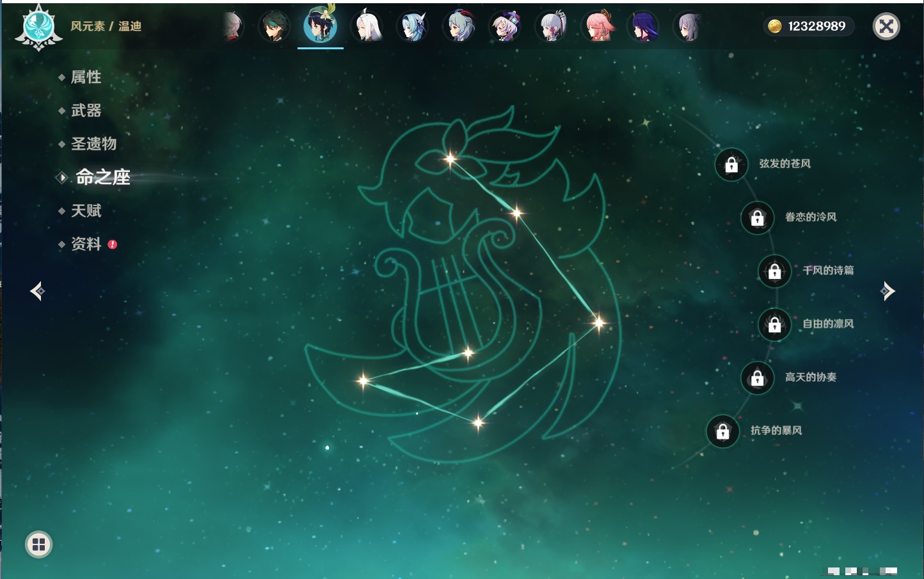Open the locked 弦发的苍风 constellation node
Screen dimensions: 924x579
coord(731,165)
